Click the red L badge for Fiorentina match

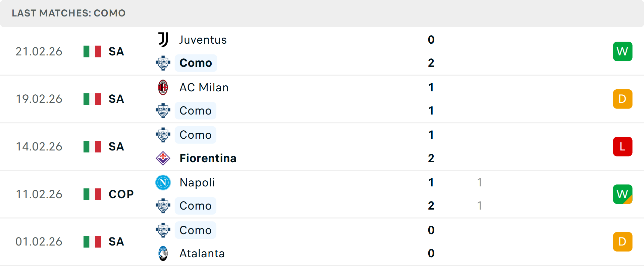(x=623, y=147)
